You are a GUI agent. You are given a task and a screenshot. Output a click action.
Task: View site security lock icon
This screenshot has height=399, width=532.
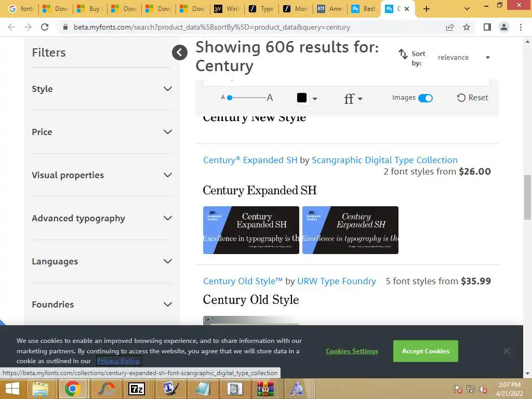[65, 27]
